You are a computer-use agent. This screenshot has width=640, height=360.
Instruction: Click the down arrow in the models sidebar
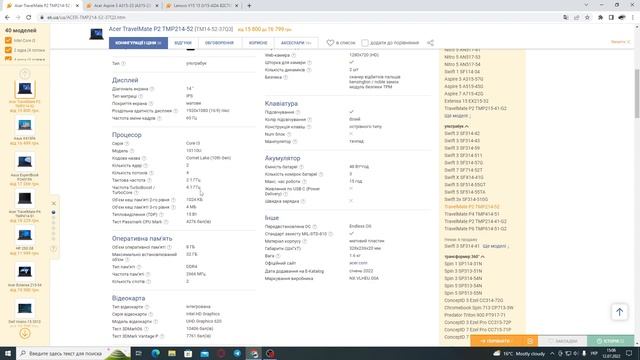point(24,333)
